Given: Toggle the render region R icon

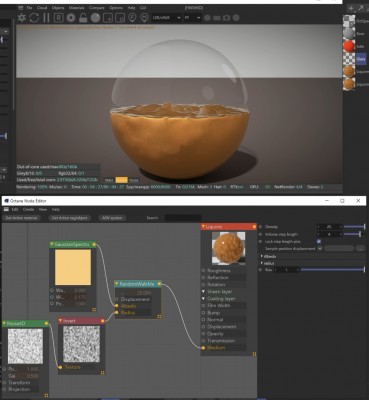Looking at the screenshot, I should 58,18.
